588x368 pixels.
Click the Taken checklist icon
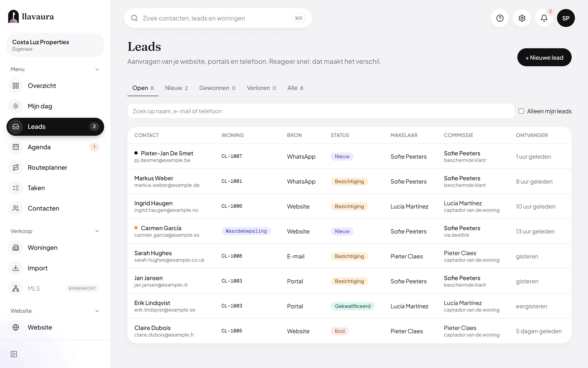(16, 188)
